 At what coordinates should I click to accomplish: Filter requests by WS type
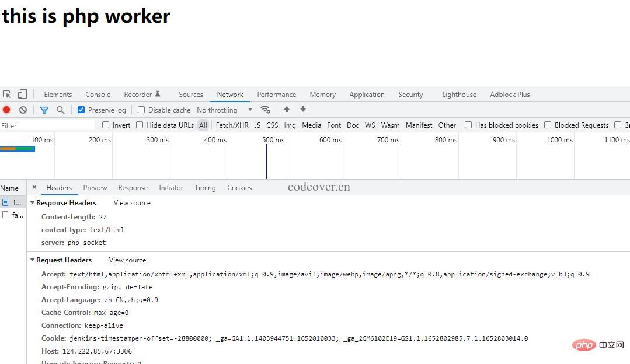(x=370, y=125)
